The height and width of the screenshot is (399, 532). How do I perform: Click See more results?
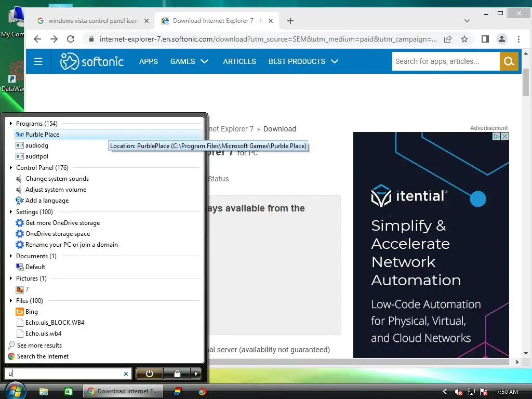click(x=35, y=345)
